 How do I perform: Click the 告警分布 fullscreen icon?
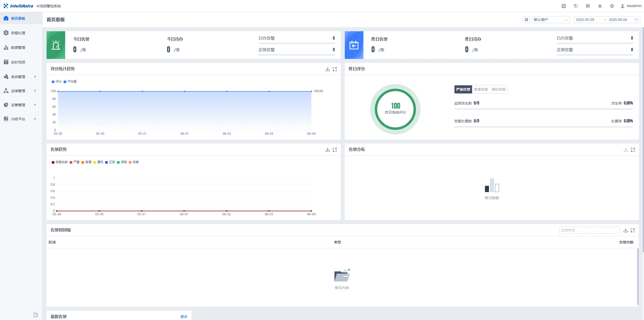click(x=633, y=150)
